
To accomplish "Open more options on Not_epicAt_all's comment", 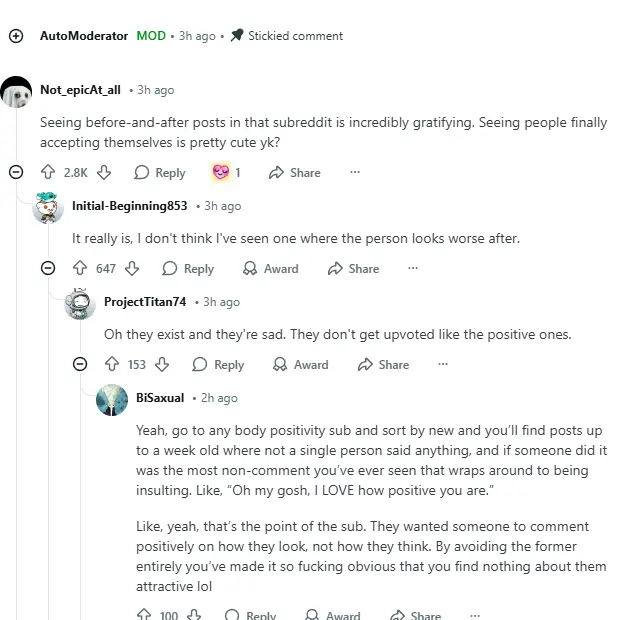I will 354,172.
